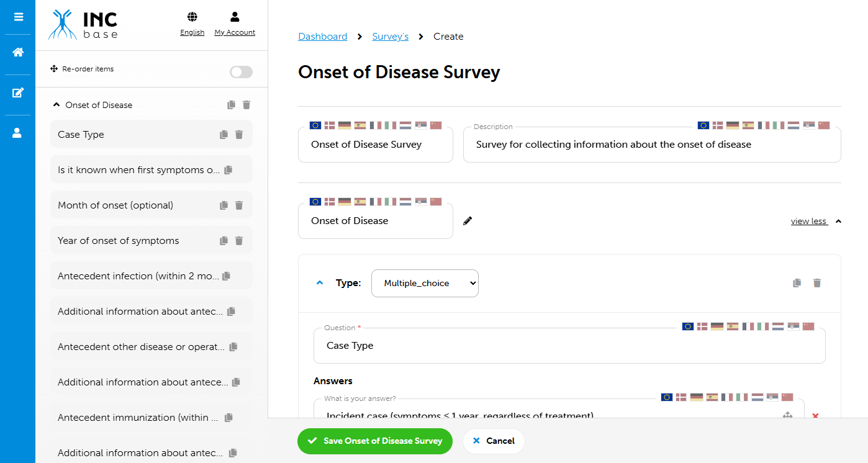Open the user icon in the blue sidebar
Viewport: 868px width, 463px height.
(17, 133)
